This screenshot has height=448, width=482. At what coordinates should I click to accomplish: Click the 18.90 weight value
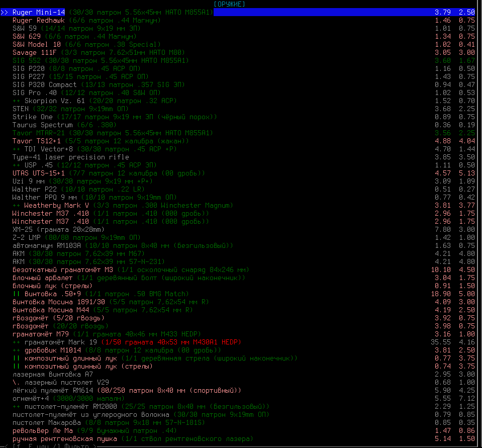pyautogui.click(x=441, y=294)
